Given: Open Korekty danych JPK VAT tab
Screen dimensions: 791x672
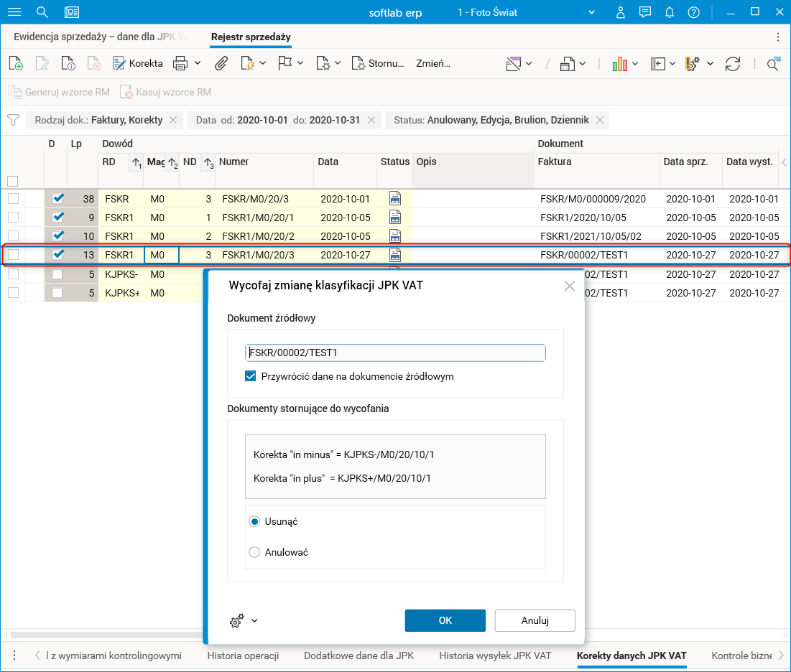Looking at the screenshot, I should coord(632,655).
